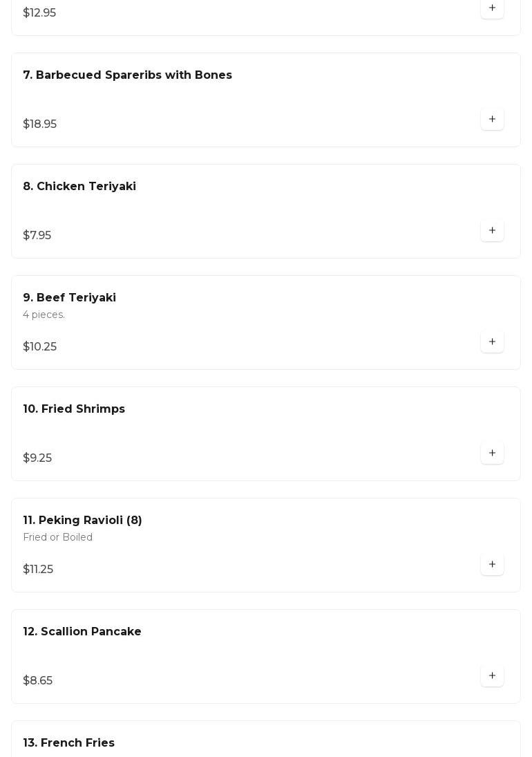Add Peking Ravioli (8) with plus icon

tap(492, 564)
